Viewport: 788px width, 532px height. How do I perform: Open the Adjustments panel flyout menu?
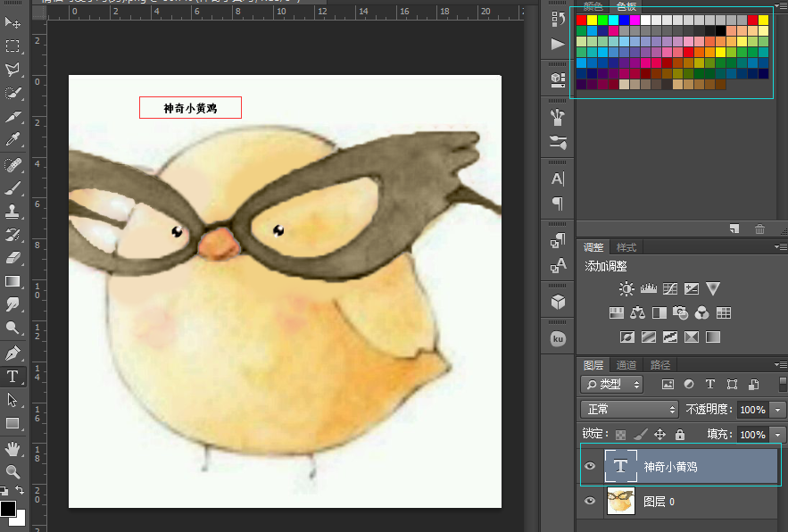click(781, 247)
